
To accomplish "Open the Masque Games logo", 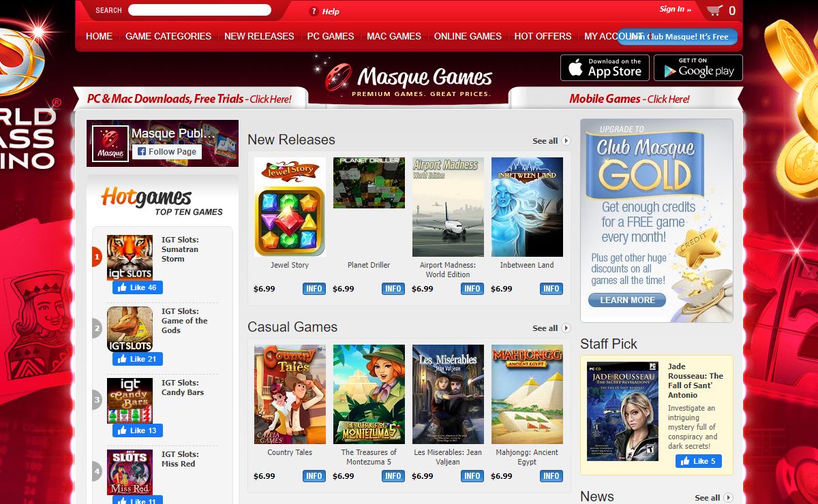I will pyautogui.click(x=409, y=80).
